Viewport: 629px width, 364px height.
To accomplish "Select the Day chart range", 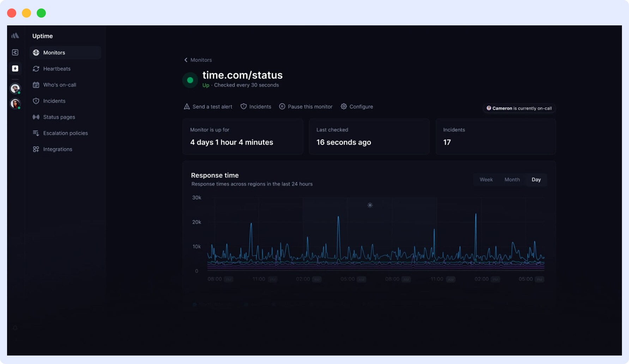I will coord(536,180).
